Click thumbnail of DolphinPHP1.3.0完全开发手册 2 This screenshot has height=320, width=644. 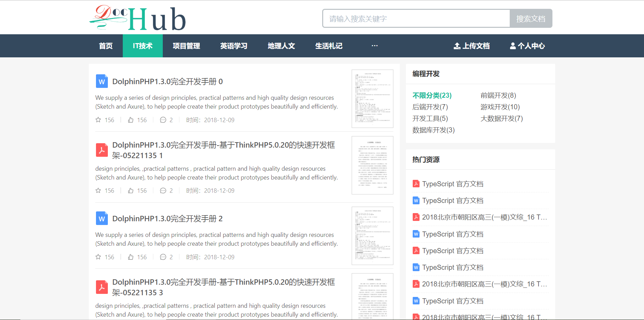(x=372, y=236)
